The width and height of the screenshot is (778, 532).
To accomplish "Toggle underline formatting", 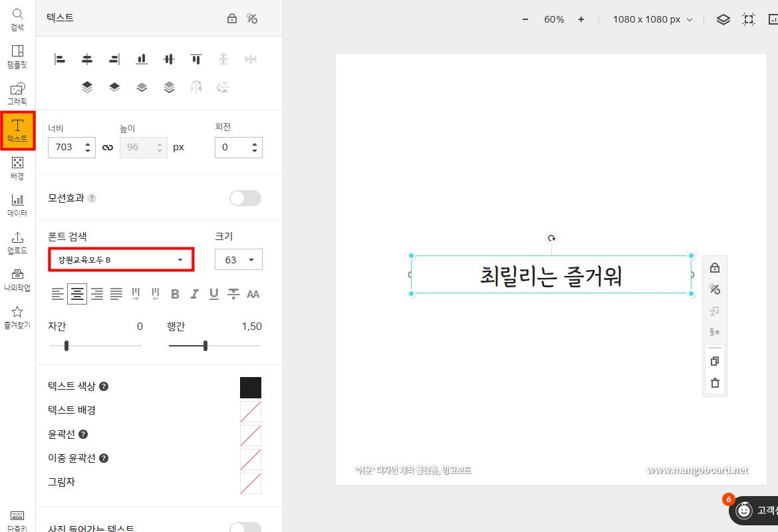I will pos(214,294).
